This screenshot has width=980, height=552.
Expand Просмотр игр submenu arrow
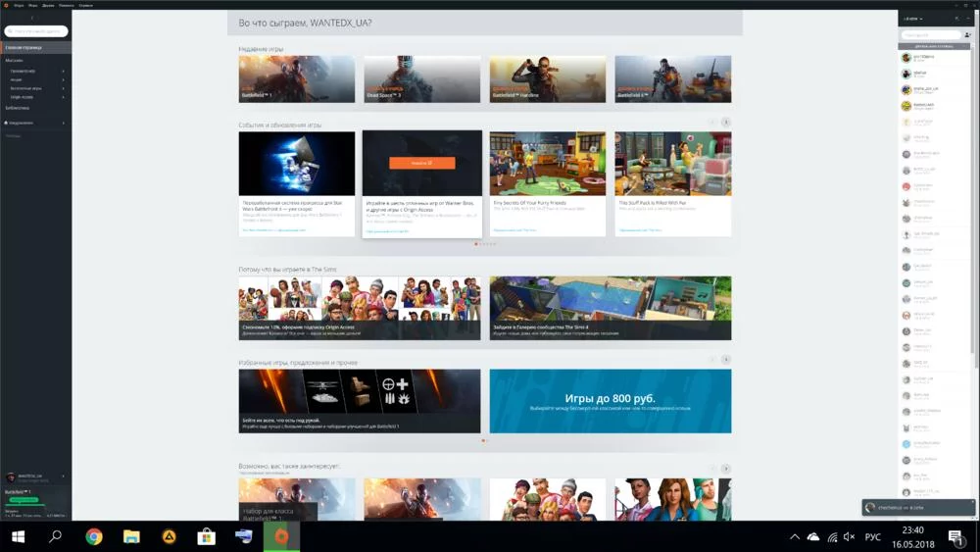pyautogui.click(x=63, y=72)
